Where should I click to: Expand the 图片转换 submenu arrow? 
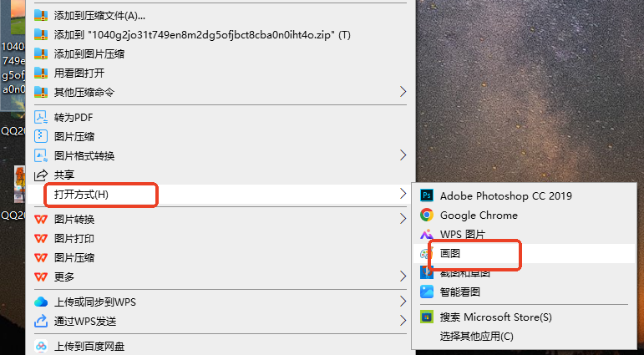tap(403, 220)
